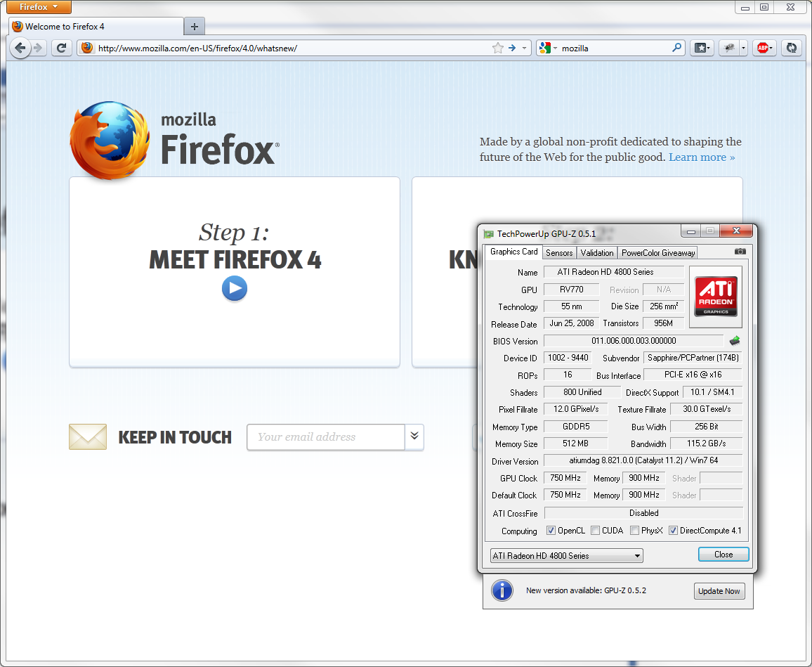812x667 pixels.
Task: Switch to the Sensors tab in GPU-Z
Action: pyautogui.click(x=559, y=253)
